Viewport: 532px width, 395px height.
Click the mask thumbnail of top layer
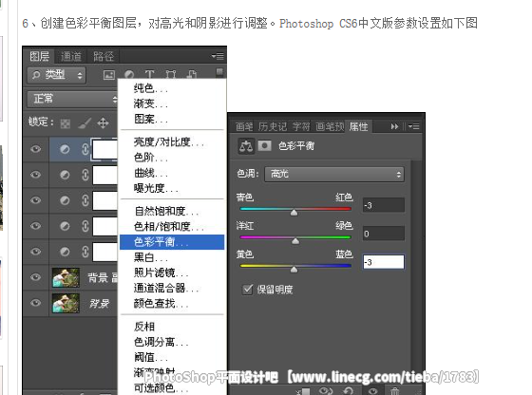pos(104,149)
